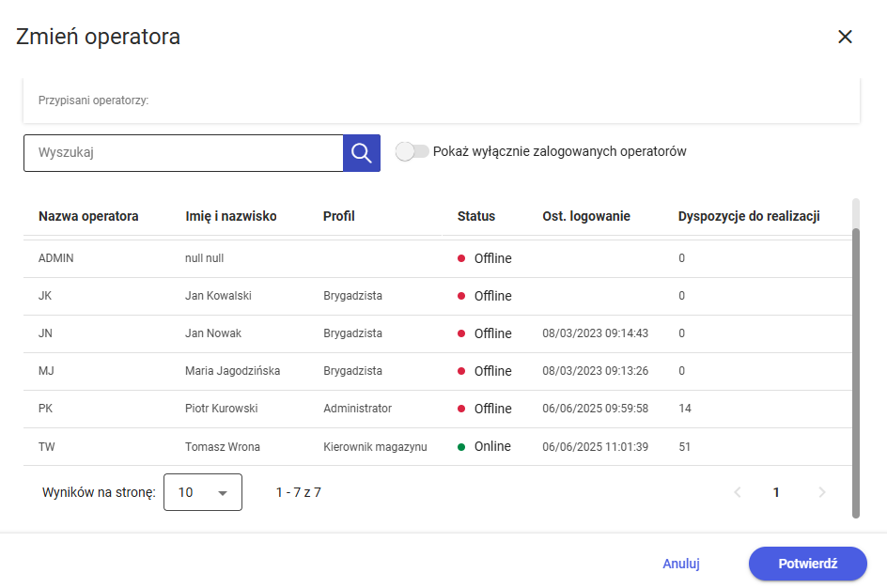This screenshot has width=887, height=588.
Task: Select operator row Piotr Kurowski
Action: coord(221,409)
